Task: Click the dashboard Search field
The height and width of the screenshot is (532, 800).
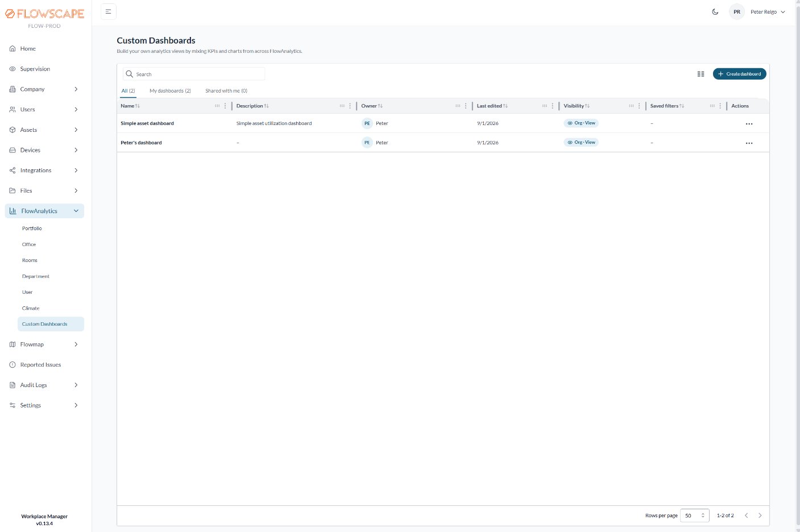Action: point(194,74)
